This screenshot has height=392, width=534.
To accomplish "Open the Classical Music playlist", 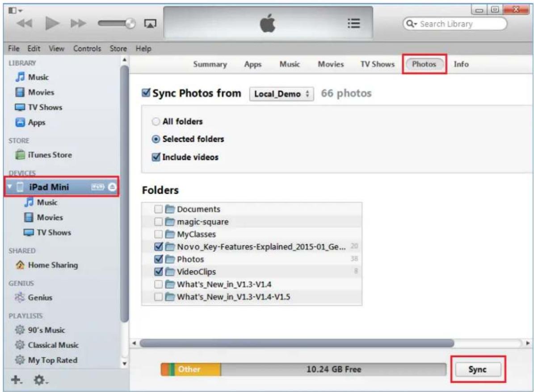I will 47,345.
